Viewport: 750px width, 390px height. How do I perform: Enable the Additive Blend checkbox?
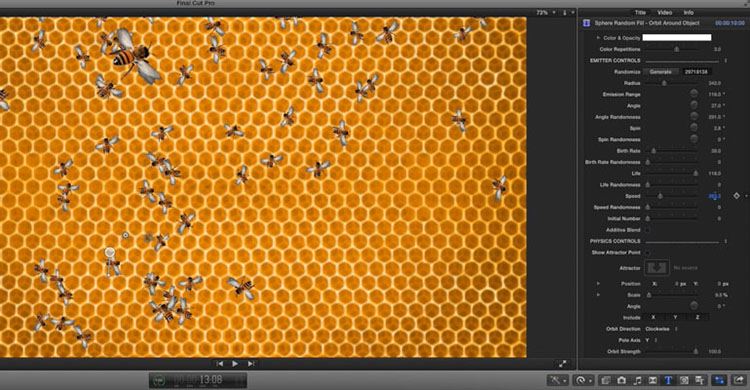point(648,230)
